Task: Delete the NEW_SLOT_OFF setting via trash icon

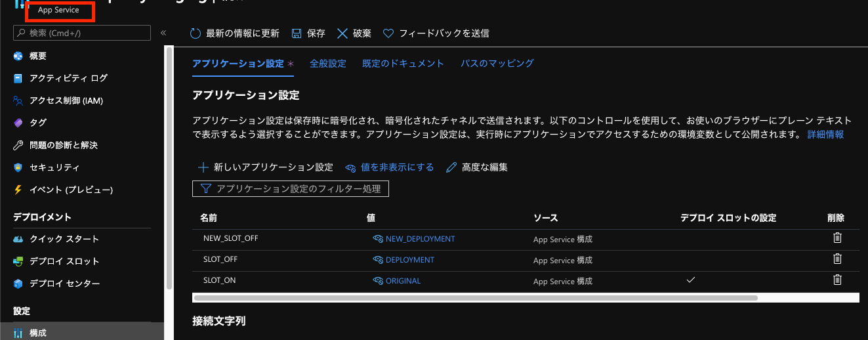Action: 837,238
